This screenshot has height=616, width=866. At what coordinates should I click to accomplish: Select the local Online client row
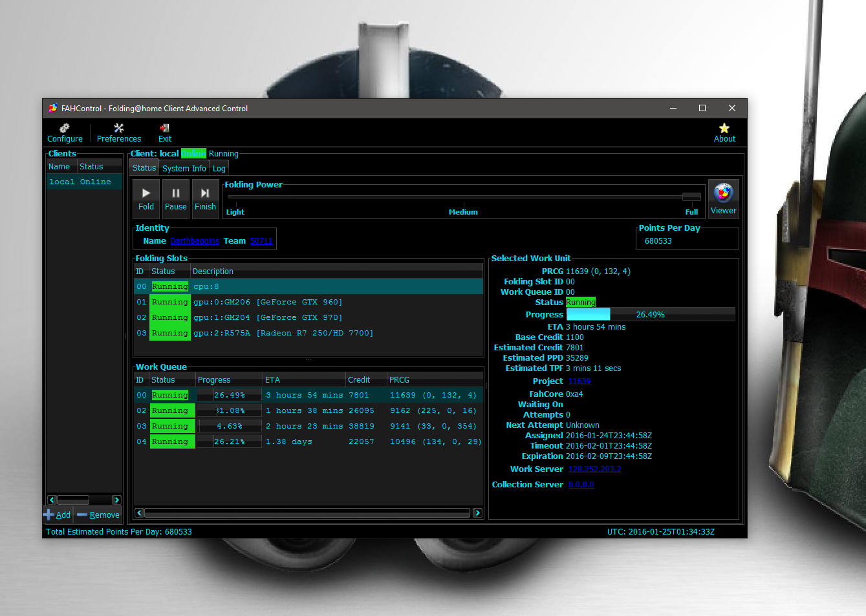[83, 182]
